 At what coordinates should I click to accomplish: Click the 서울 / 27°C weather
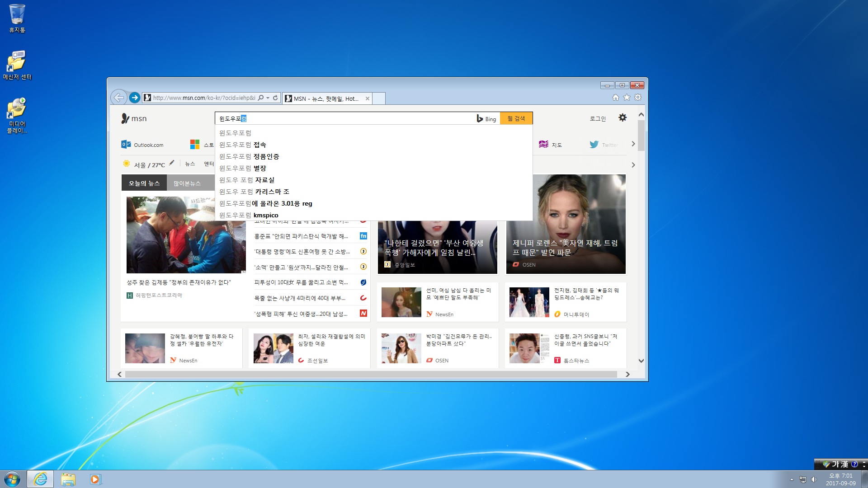click(x=149, y=165)
